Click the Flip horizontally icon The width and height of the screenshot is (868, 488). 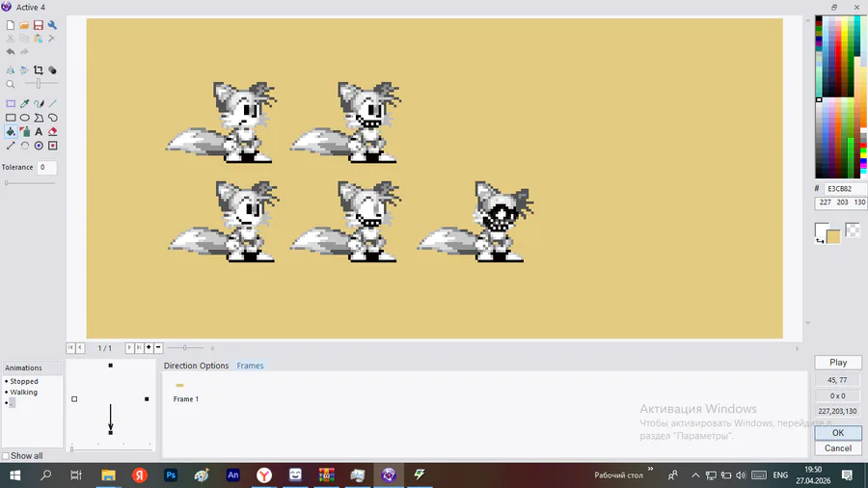[11, 70]
